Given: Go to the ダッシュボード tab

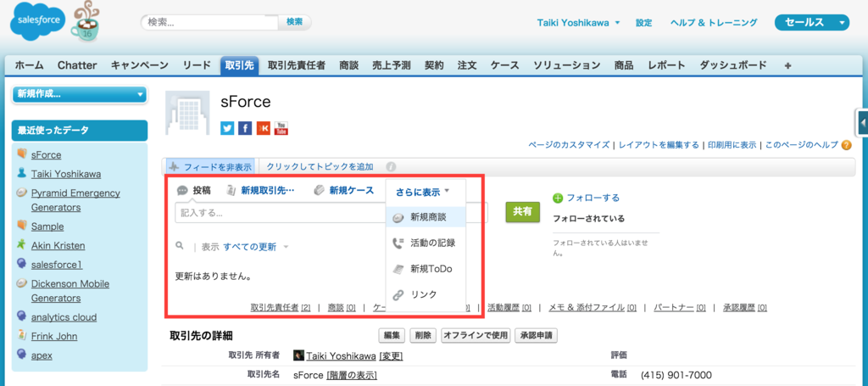Looking at the screenshot, I should coord(733,65).
